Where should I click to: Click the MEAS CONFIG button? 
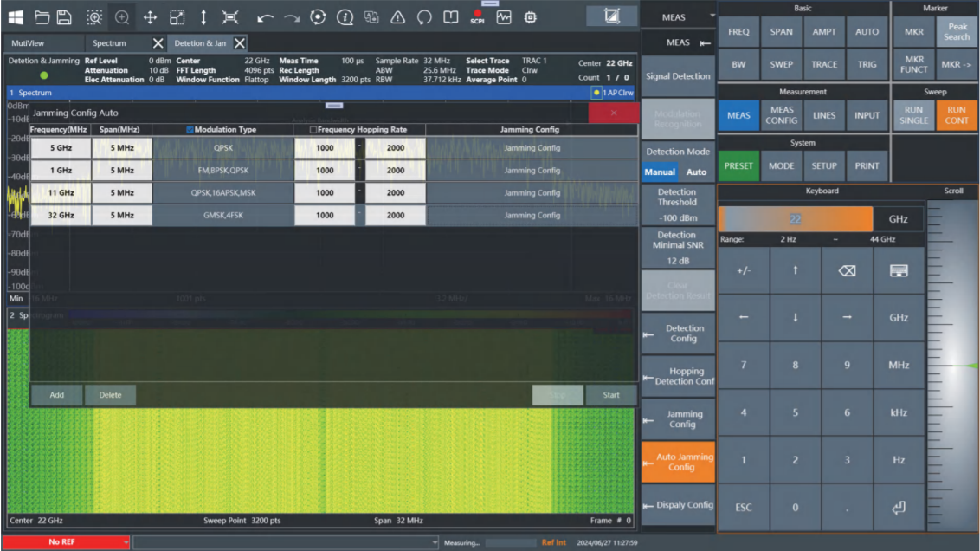point(781,115)
